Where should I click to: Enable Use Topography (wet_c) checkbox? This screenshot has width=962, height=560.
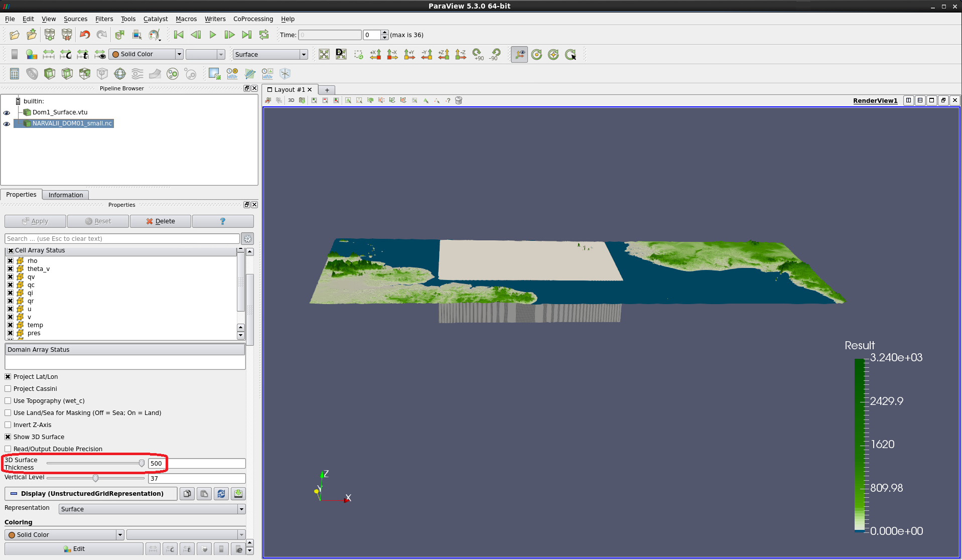(8, 401)
